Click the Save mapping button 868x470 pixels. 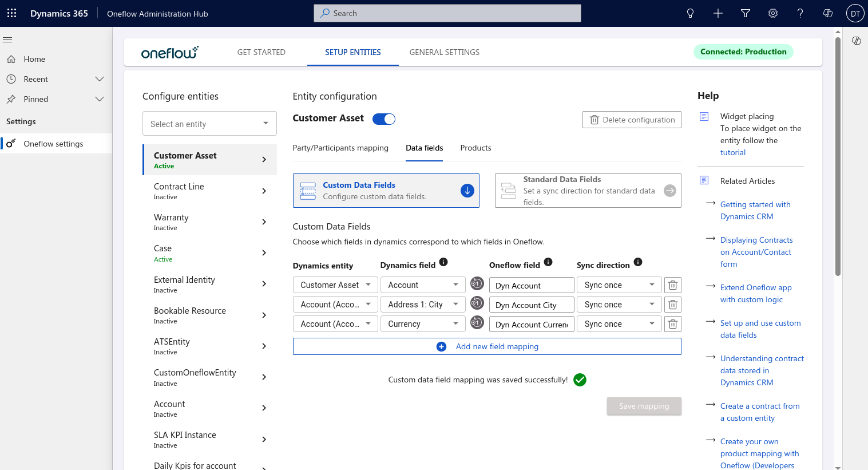point(644,406)
